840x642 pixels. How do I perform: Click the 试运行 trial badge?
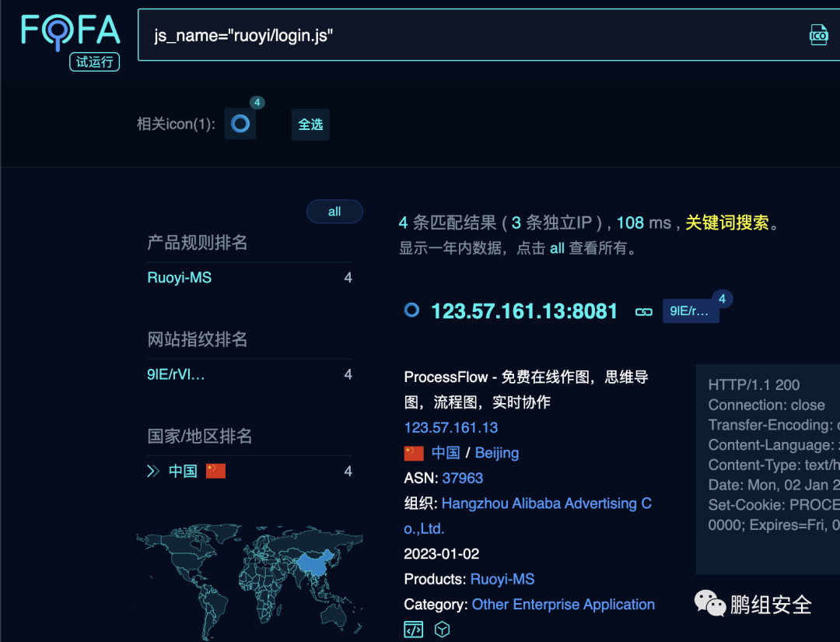click(x=94, y=62)
